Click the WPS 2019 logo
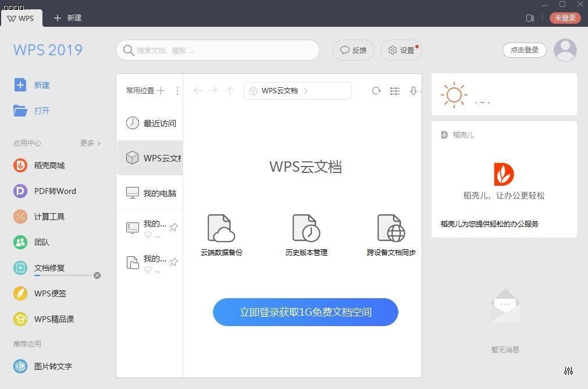 coord(48,50)
